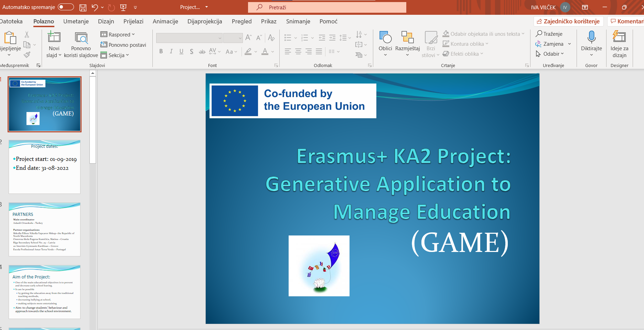
Task: Toggle Bold formatting
Action: pyautogui.click(x=161, y=52)
